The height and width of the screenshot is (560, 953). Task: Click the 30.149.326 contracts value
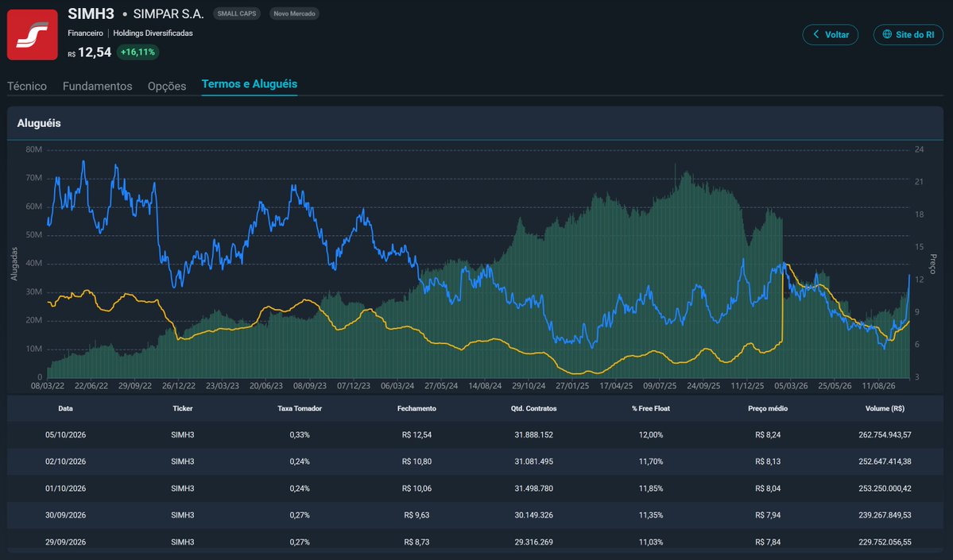pyautogui.click(x=533, y=515)
